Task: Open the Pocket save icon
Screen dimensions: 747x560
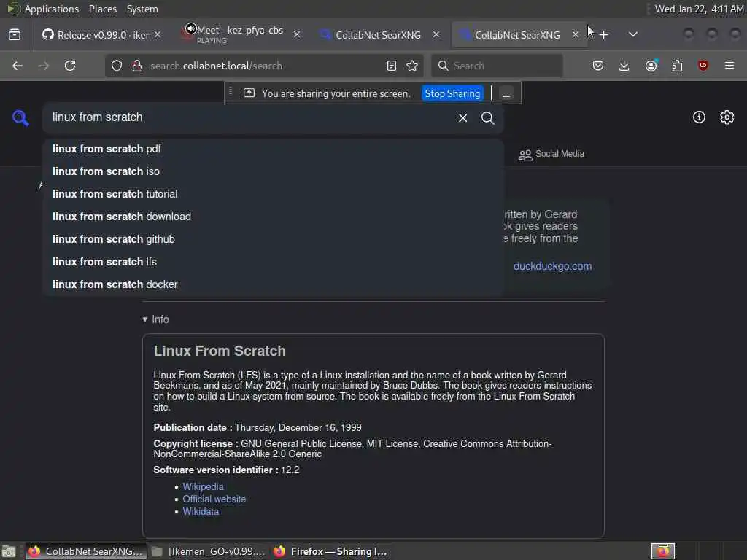Action: tap(598, 66)
